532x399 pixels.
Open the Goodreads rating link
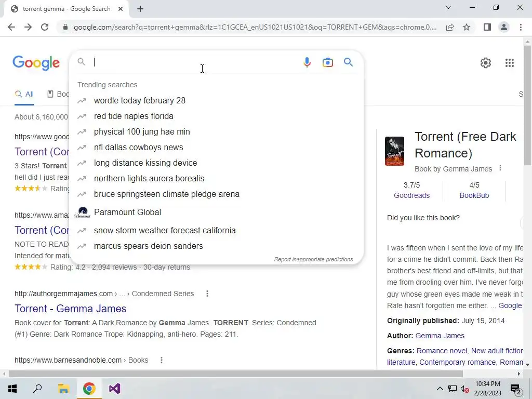point(411,195)
